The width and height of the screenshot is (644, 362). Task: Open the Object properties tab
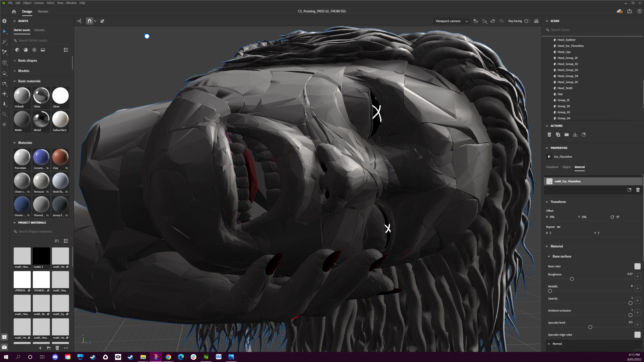(567, 167)
